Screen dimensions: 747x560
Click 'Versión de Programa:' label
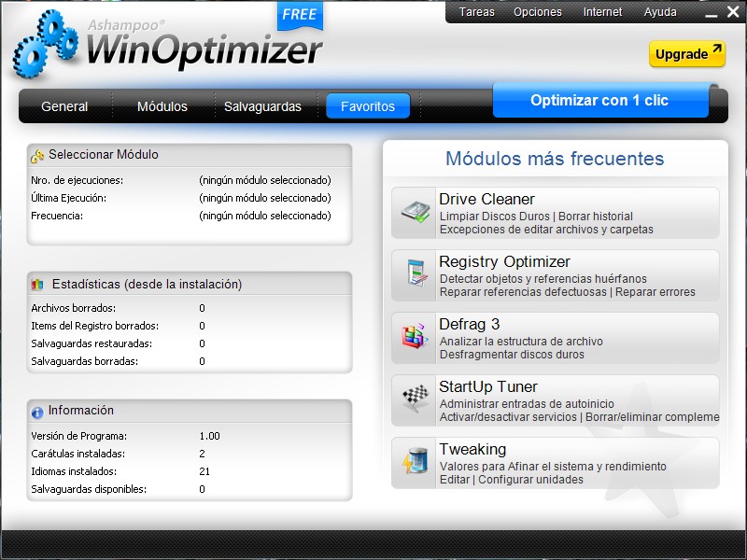pos(79,436)
